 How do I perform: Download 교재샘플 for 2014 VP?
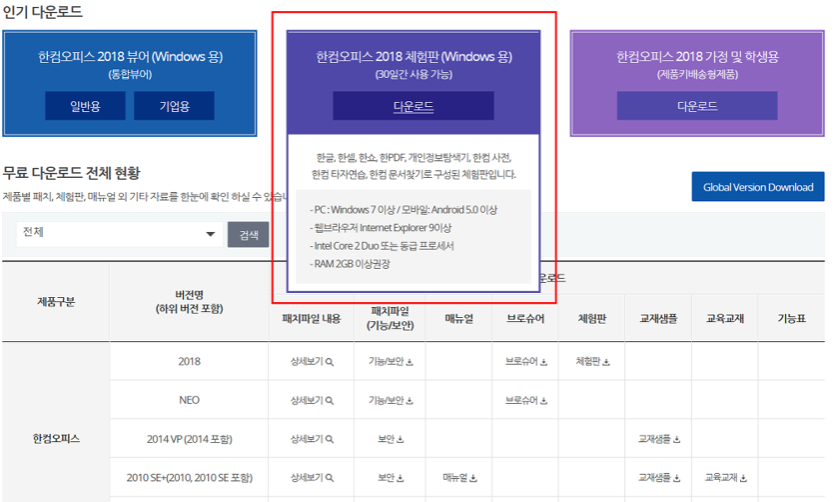[658, 439]
